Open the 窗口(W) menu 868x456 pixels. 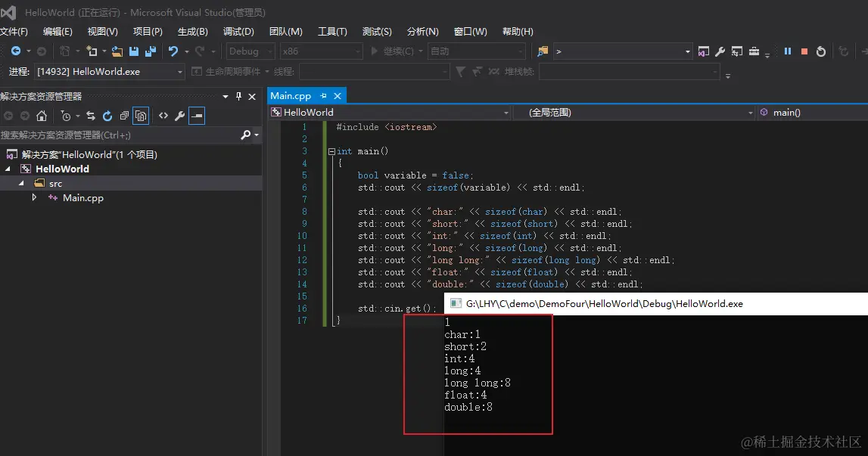point(471,32)
